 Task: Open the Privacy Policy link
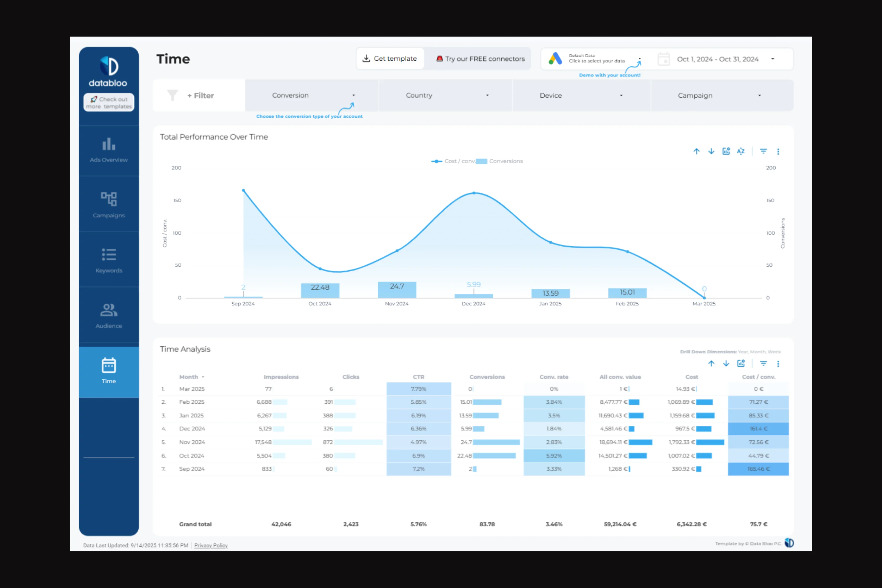pyautogui.click(x=211, y=545)
